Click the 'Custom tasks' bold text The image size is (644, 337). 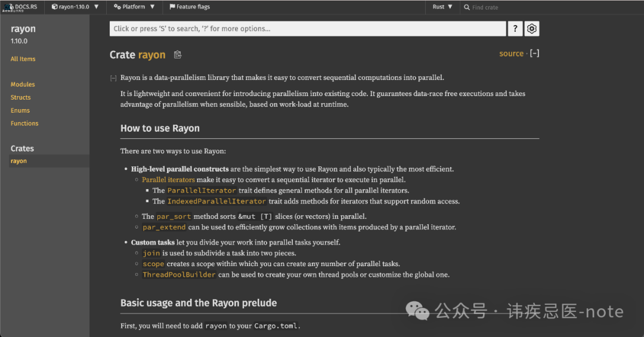(x=153, y=243)
